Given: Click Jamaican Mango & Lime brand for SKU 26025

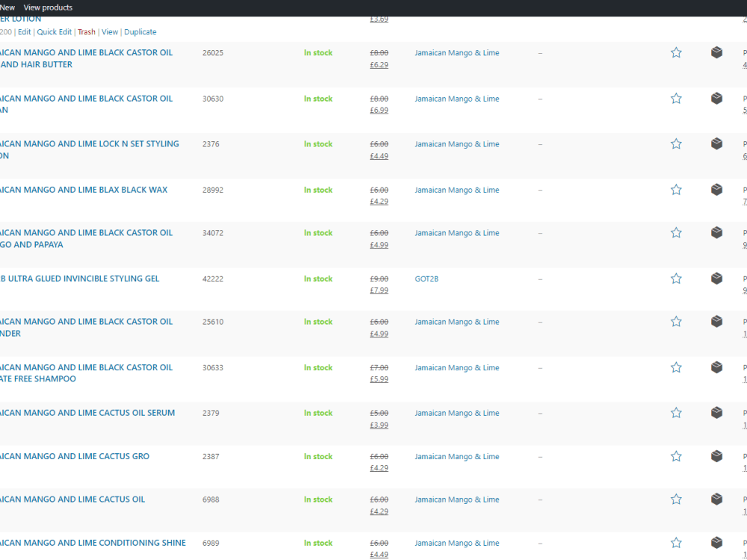Looking at the screenshot, I should 457,53.
